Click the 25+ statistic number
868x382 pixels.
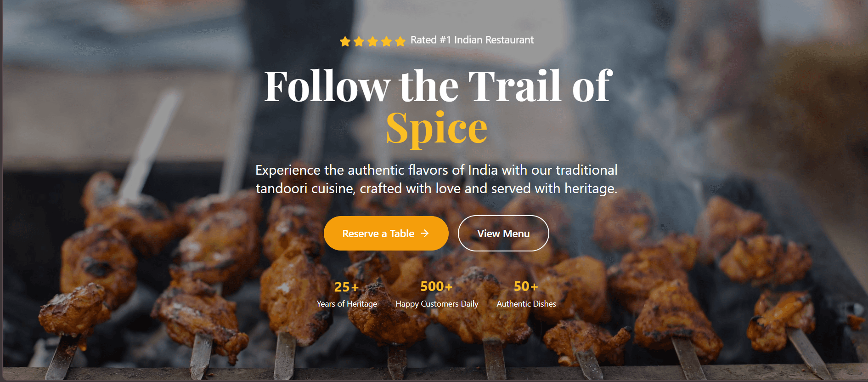click(346, 287)
